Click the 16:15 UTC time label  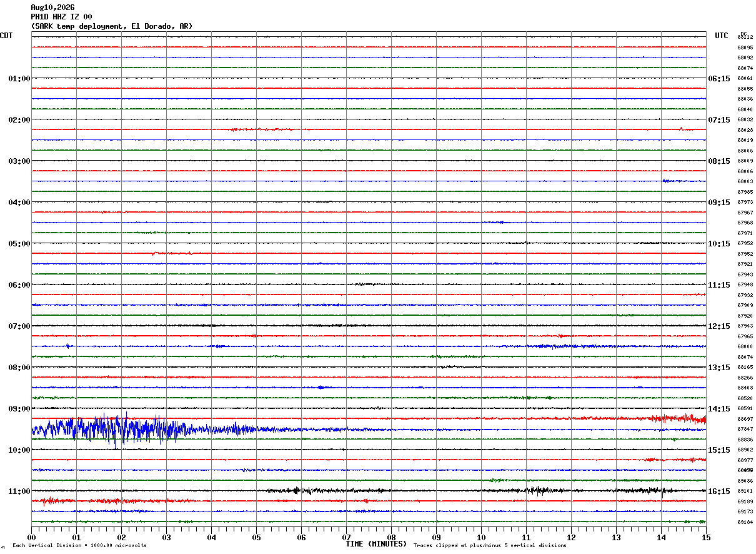coord(719,491)
